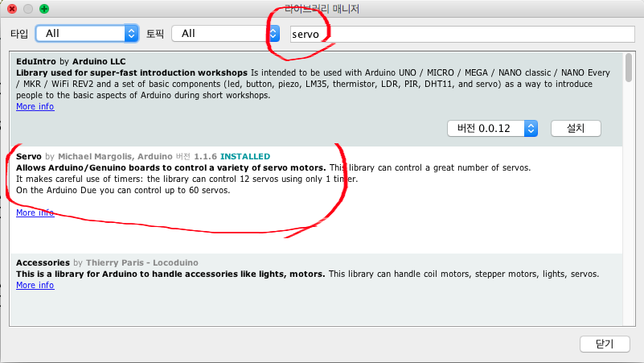Open More info link for Accessories library
644x363 pixels.
pyautogui.click(x=35, y=285)
